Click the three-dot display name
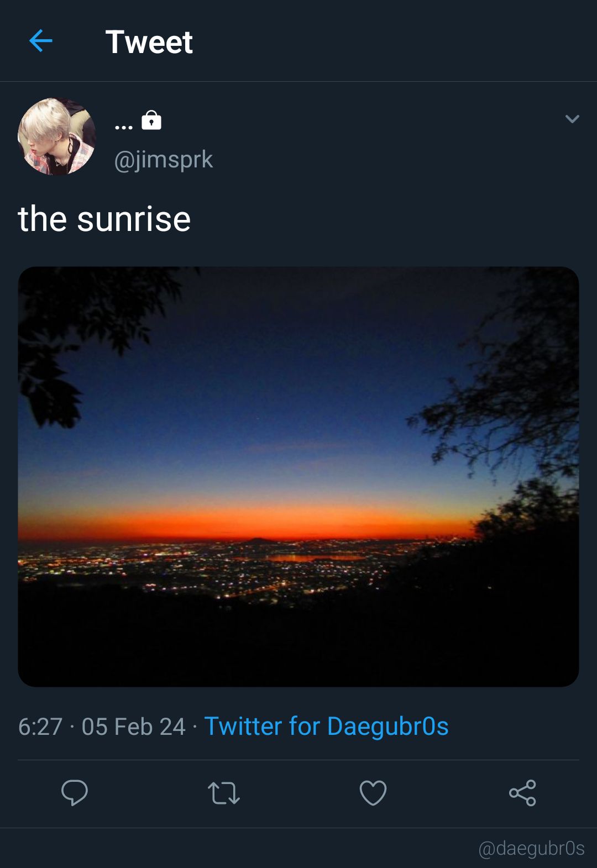597x868 pixels. 124,128
